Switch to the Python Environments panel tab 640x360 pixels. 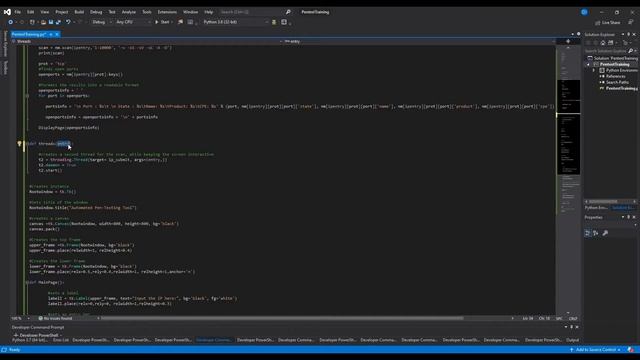[596, 208]
